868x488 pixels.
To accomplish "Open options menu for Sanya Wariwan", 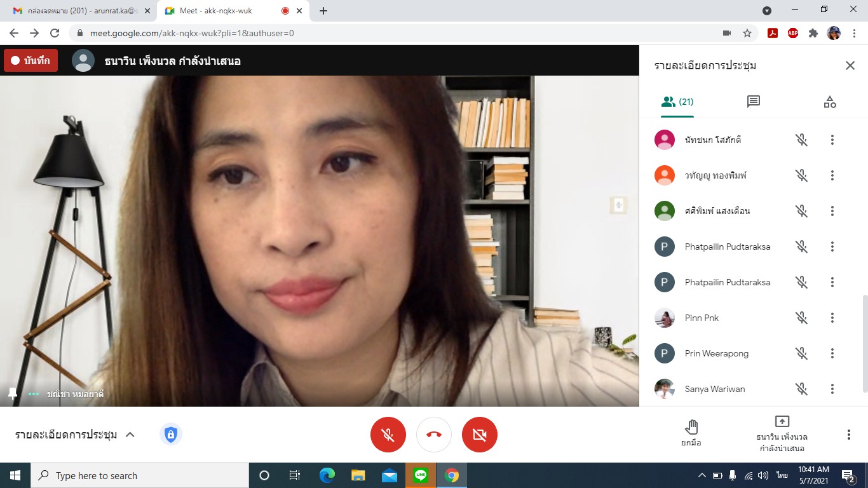I will click(x=832, y=389).
